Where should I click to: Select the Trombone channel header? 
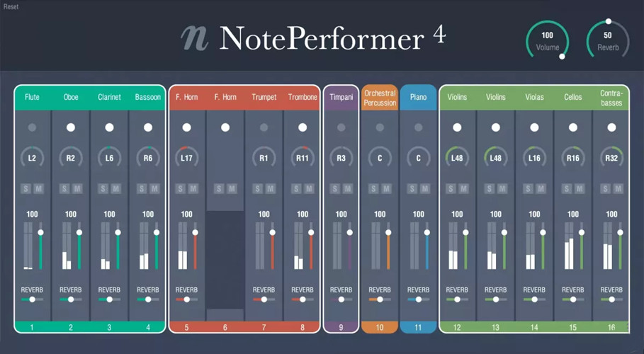pos(303,97)
